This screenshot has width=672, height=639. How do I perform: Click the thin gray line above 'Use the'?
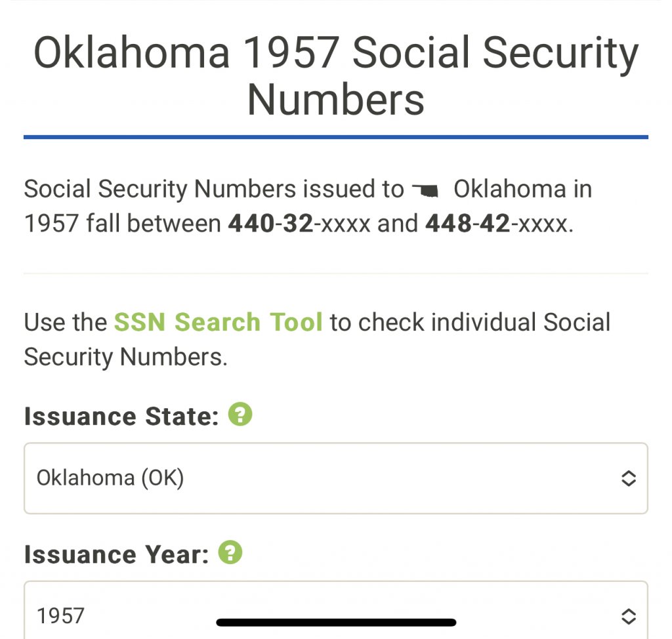pyautogui.click(x=335, y=274)
